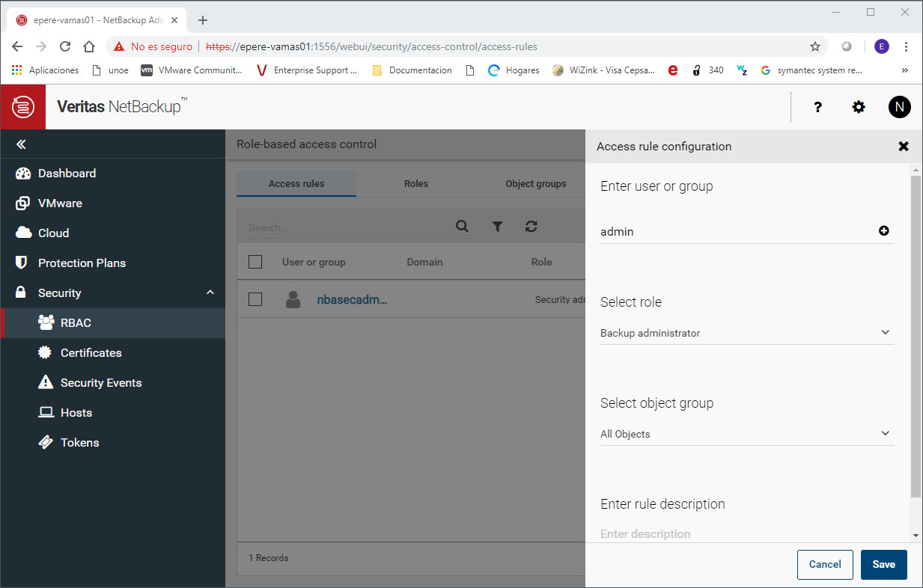Collapse the Security menu chevron
The image size is (923, 588).
pyautogui.click(x=210, y=293)
